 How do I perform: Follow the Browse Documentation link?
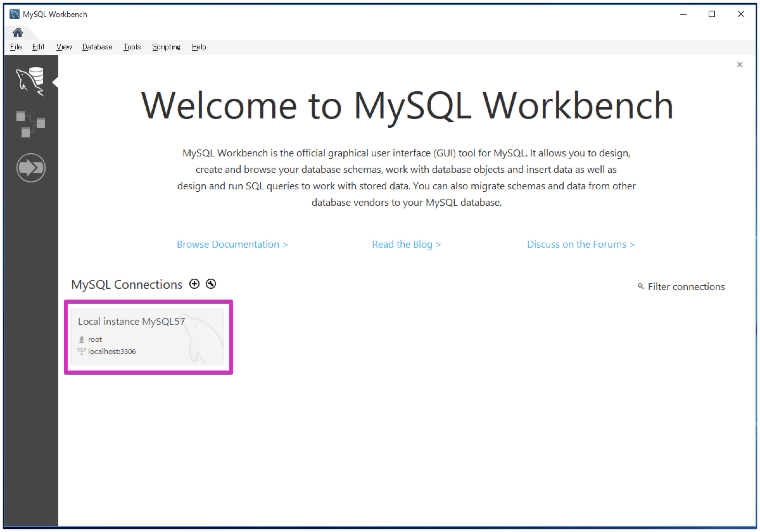[x=232, y=244]
